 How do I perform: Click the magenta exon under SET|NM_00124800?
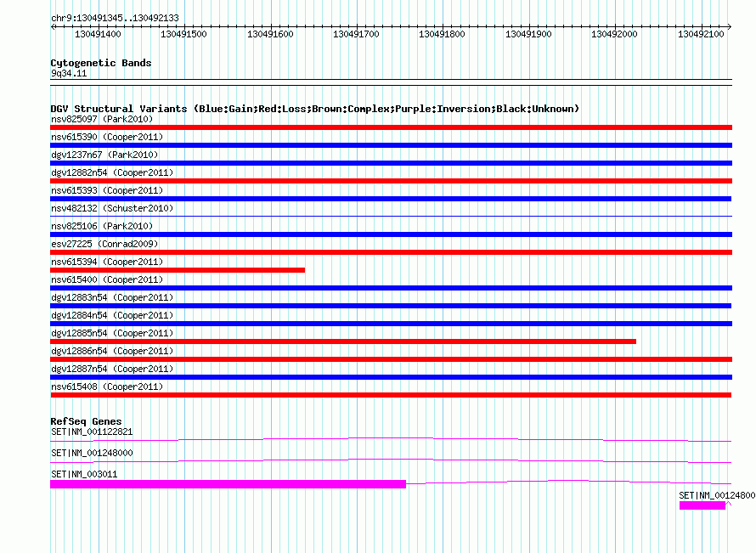pyautogui.click(x=702, y=505)
